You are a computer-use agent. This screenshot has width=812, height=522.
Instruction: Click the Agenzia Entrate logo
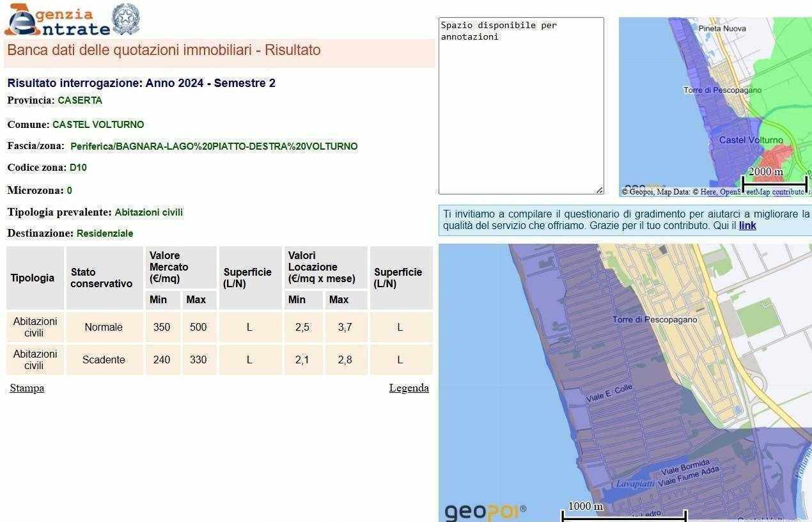58,20
